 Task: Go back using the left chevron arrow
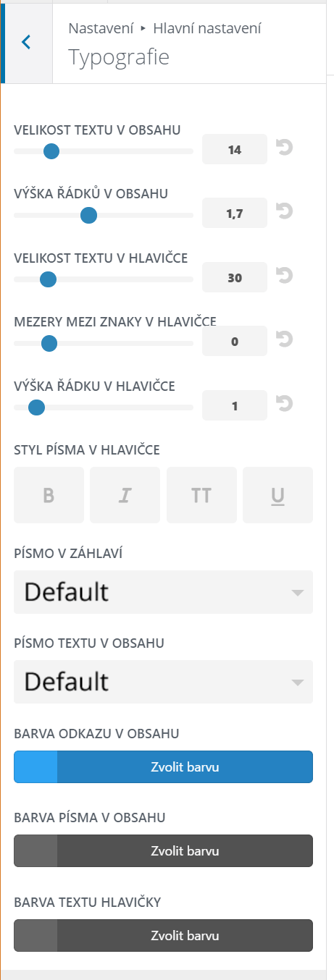27,42
